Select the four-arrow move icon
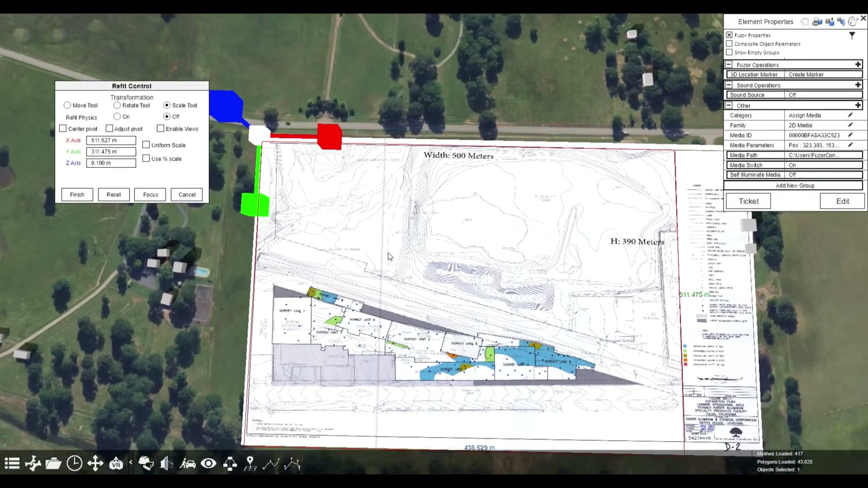This screenshot has height=488, width=868. pyautogui.click(x=95, y=464)
